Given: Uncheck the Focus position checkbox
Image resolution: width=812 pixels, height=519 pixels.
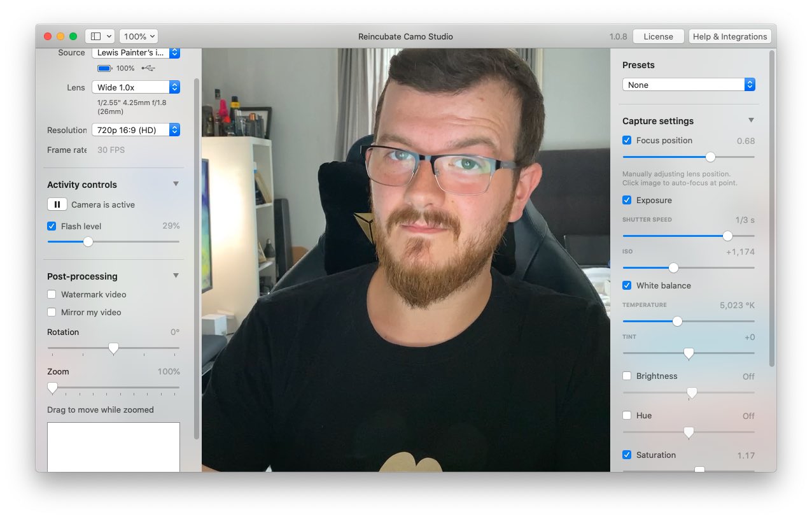Looking at the screenshot, I should (x=627, y=140).
